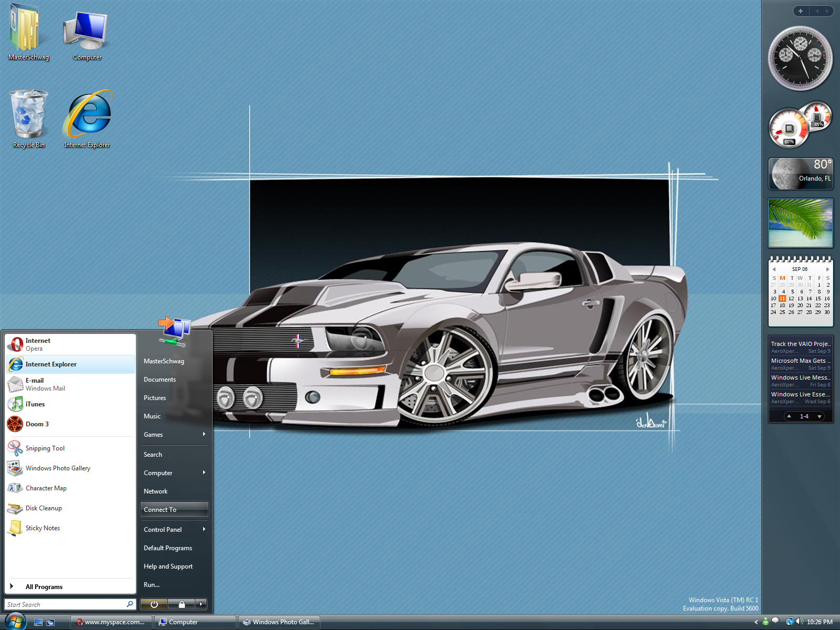Click the speech bubble tray icon

pyautogui.click(x=775, y=621)
